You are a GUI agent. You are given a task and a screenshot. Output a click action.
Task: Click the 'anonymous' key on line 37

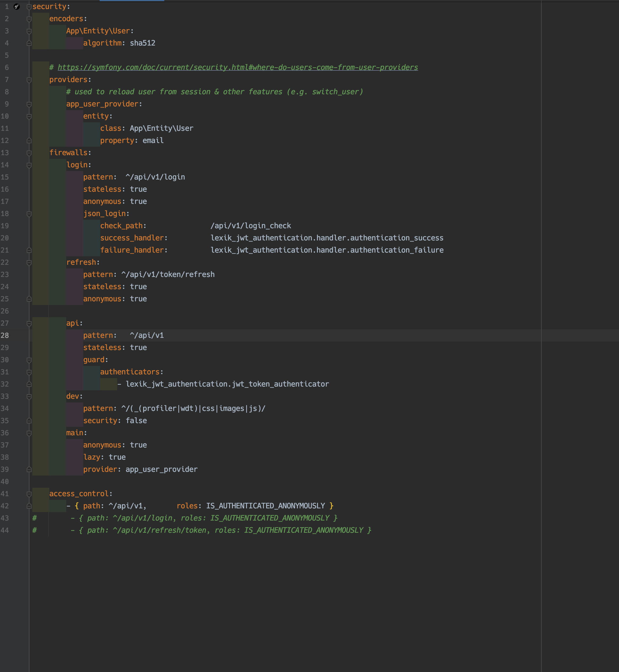102,445
